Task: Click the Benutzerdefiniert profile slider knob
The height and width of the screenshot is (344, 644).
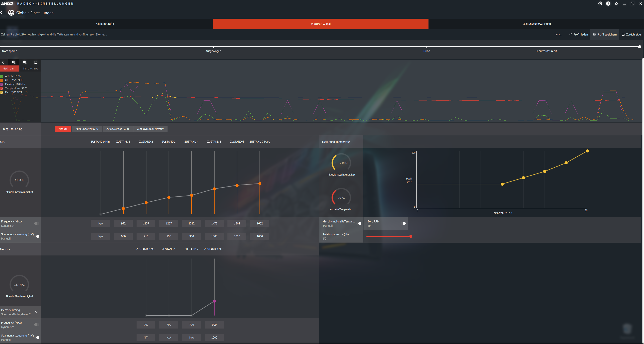Action: (x=639, y=47)
